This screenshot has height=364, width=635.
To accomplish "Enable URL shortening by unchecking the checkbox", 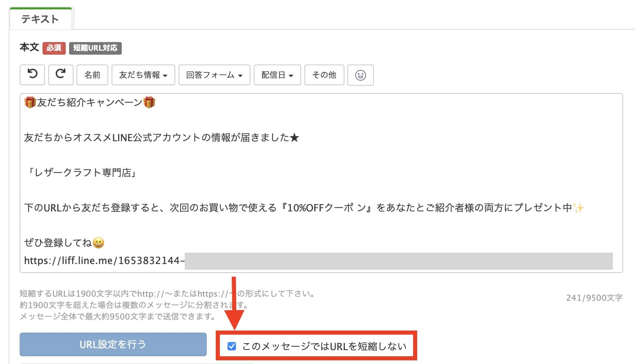I will 232,346.
